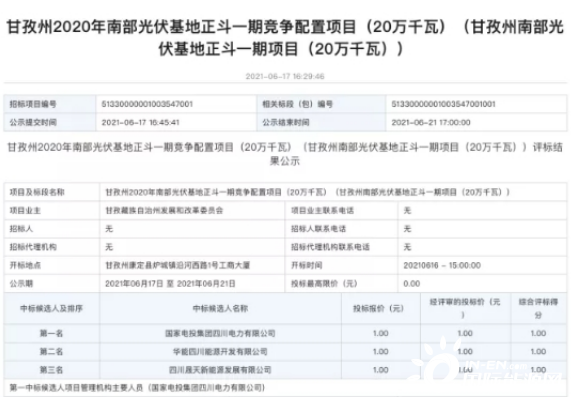
Task: Select the 公示结束时间 value 2021-06-21 17:00:00
Action: (431, 122)
